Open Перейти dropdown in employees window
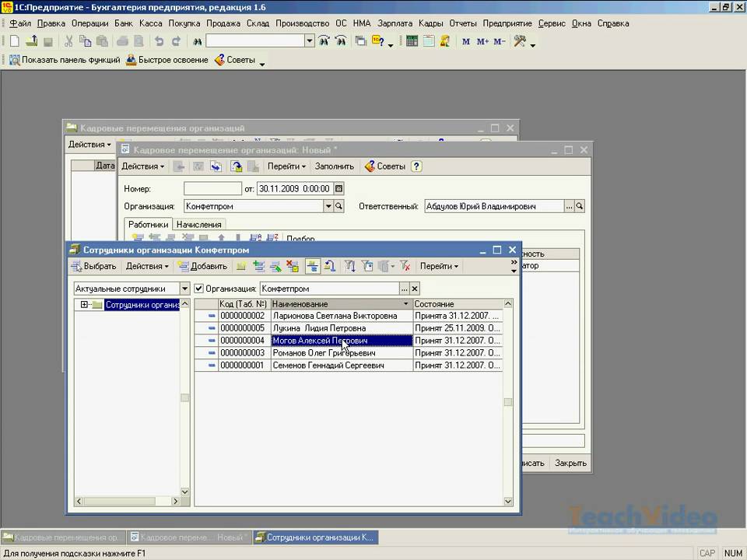 tap(439, 266)
